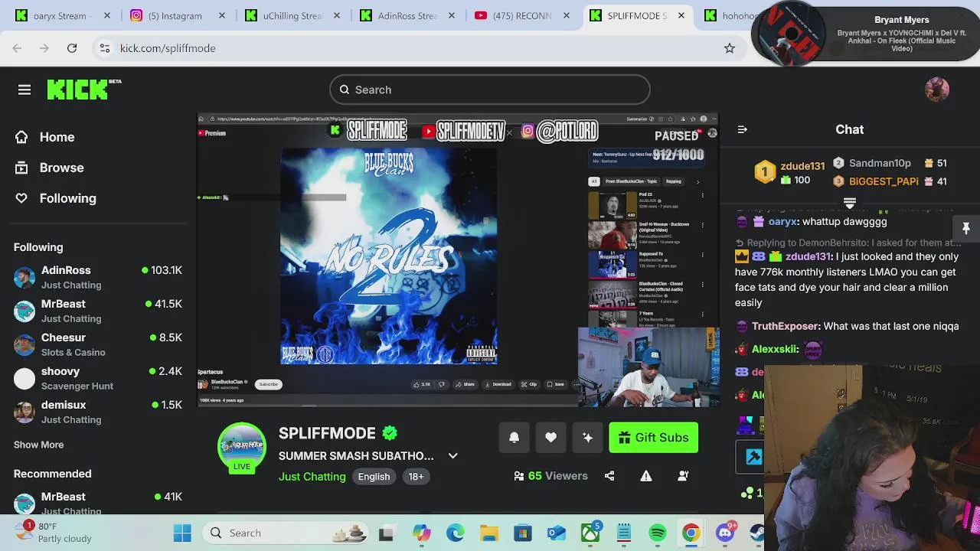Click the Gift Subs button
Screen dimensions: 980x551
point(654,438)
